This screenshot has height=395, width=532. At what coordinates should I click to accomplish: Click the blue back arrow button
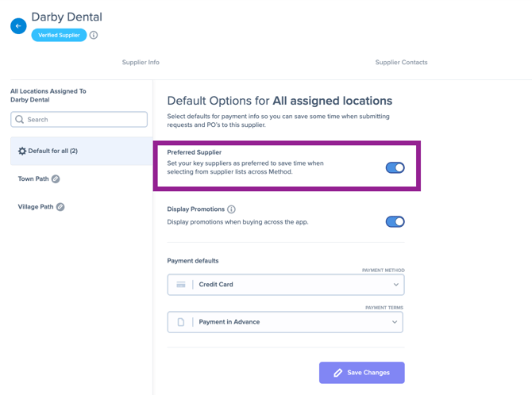(18, 26)
